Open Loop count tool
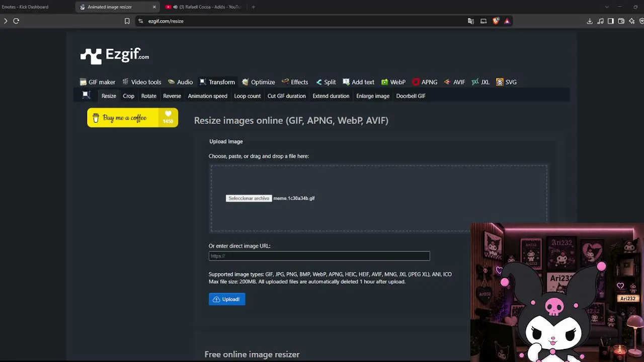Viewport: 644px width, 362px height. point(248,96)
